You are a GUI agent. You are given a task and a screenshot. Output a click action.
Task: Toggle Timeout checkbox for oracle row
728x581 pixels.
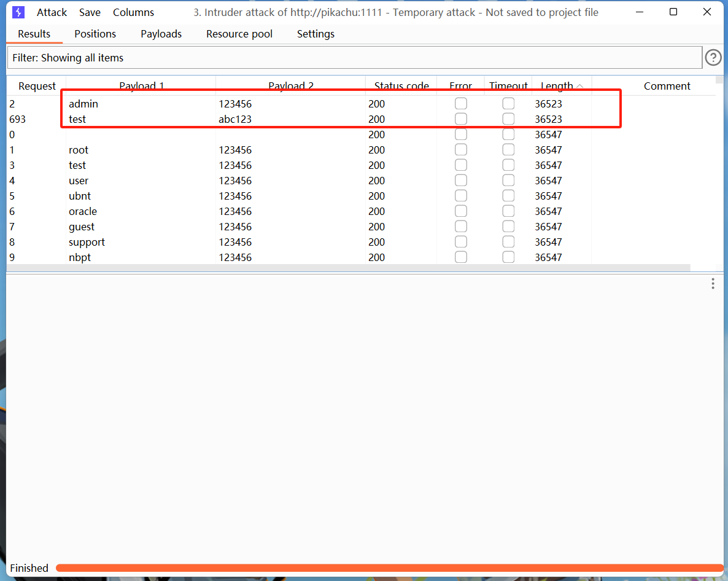point(508,211)
